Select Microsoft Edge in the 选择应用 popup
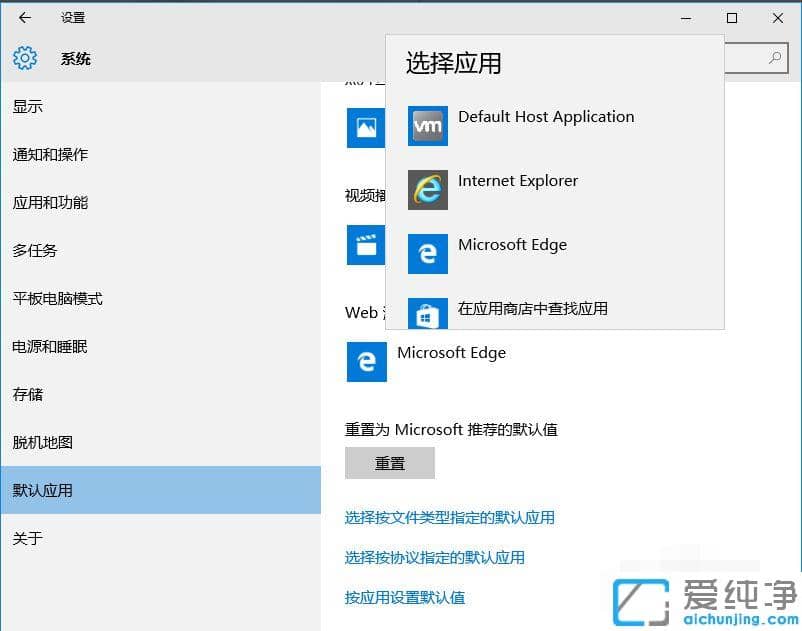The width and height of the screenshot is (802, 631). 511,245
